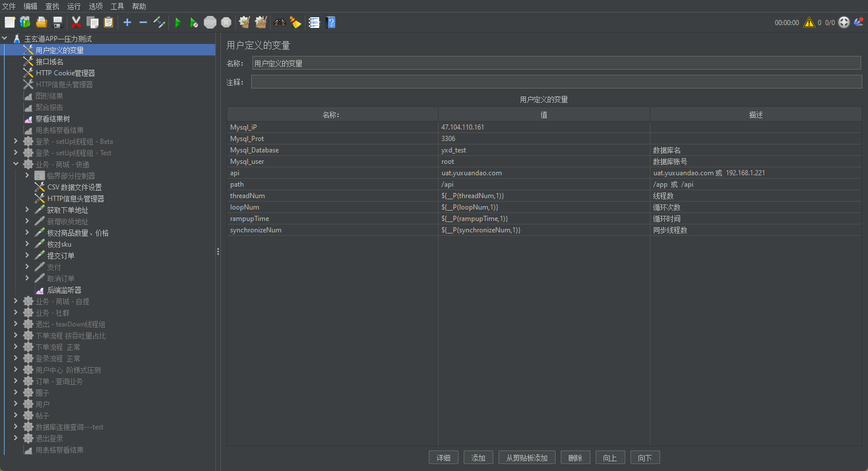Click the yellow warning log triangle icon
The image size is (868, 471).
(x=809, y=22)
